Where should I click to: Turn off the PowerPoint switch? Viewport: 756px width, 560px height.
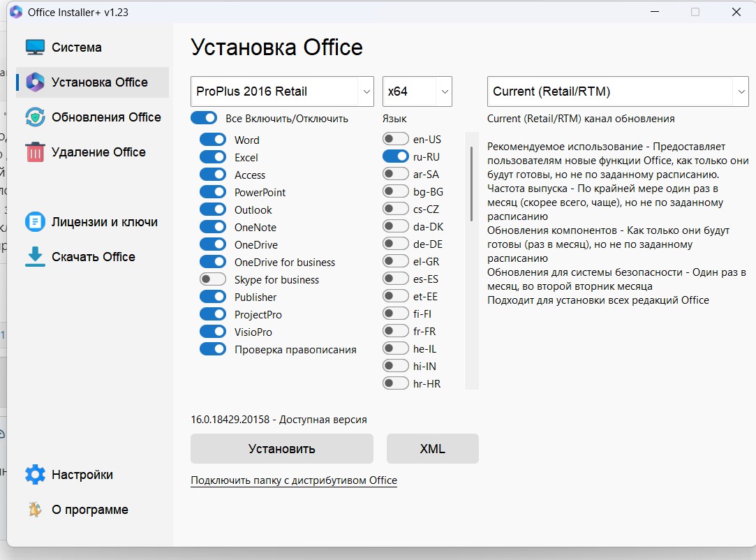click(x=213, y=192)
